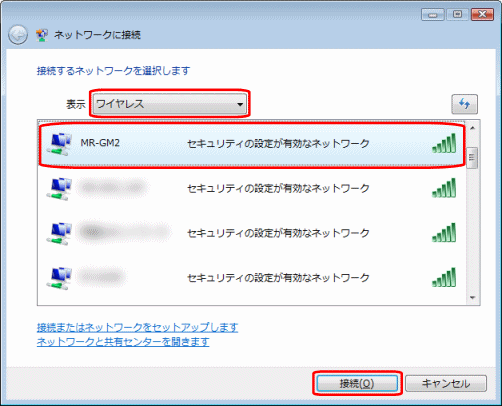
Task: Click the second network's computer icon
Action: [x=59, y=189]
